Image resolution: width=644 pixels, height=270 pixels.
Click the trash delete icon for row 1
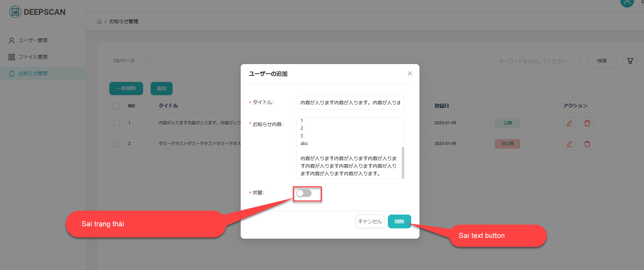click(x=587, y=123)
